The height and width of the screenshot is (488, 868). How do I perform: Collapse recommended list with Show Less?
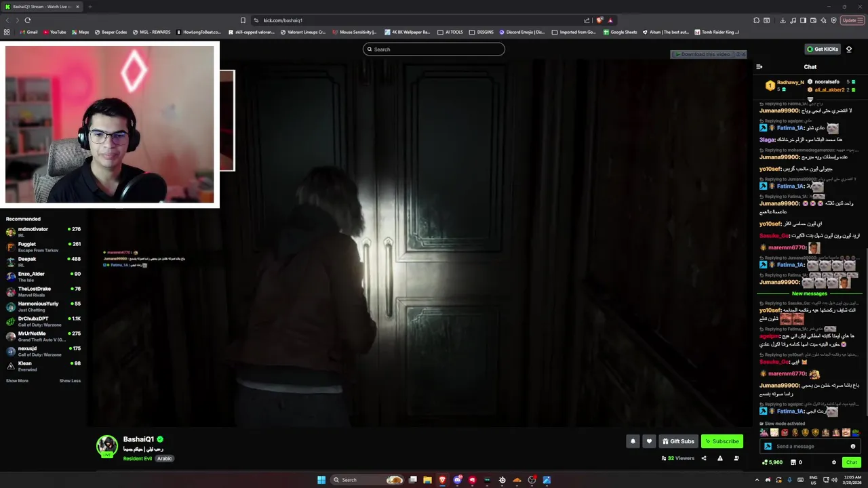coord(70,381)
